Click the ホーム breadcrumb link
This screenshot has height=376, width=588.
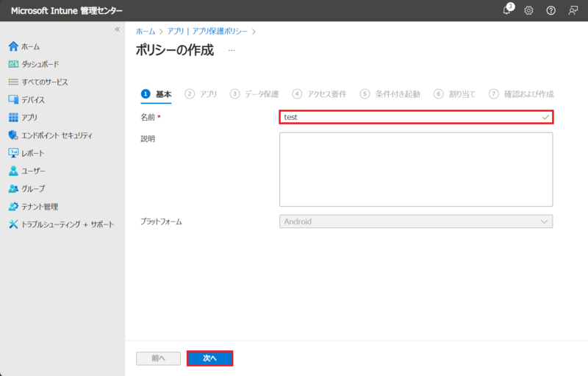146,32
